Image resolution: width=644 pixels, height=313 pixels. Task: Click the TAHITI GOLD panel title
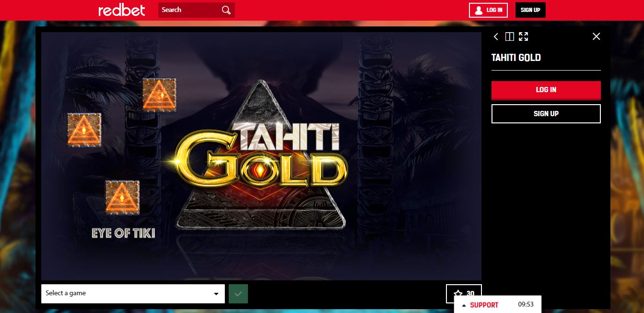[516, 58]
